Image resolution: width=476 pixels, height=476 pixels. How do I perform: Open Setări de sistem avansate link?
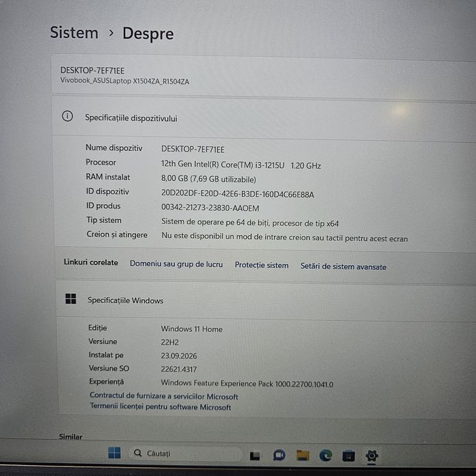click(x=343, y=267)
